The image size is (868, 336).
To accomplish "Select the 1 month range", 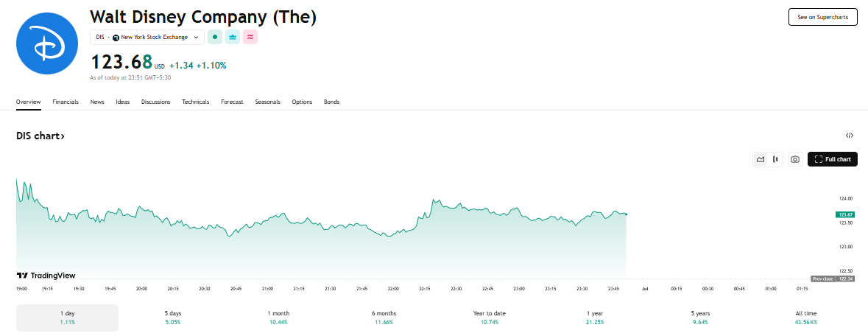I will [278, 318].
